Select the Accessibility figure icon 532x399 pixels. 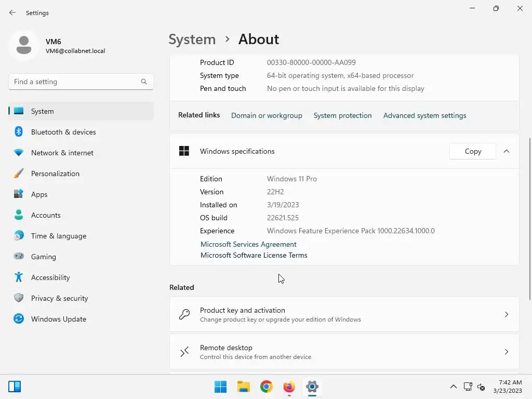[19, 277]
